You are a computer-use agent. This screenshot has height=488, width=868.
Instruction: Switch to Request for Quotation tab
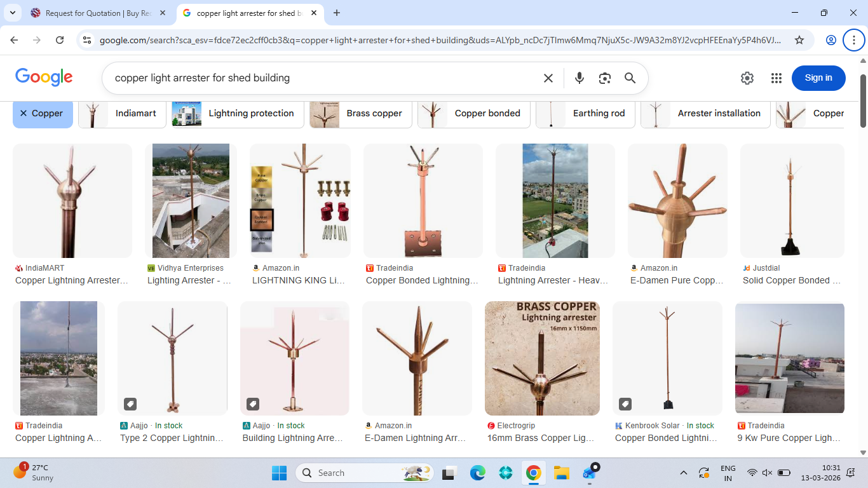click(100, 13)
